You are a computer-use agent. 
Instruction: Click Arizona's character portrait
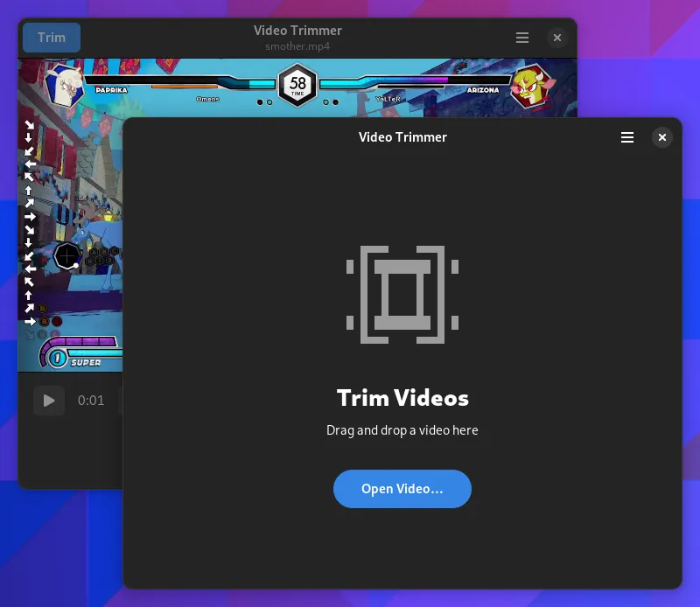point(530,87)
